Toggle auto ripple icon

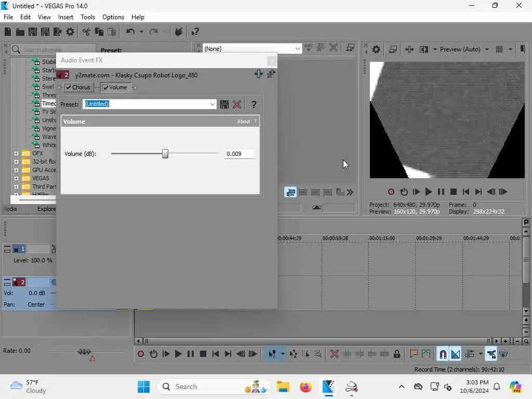pyautogui.click(x=470, y=354)
